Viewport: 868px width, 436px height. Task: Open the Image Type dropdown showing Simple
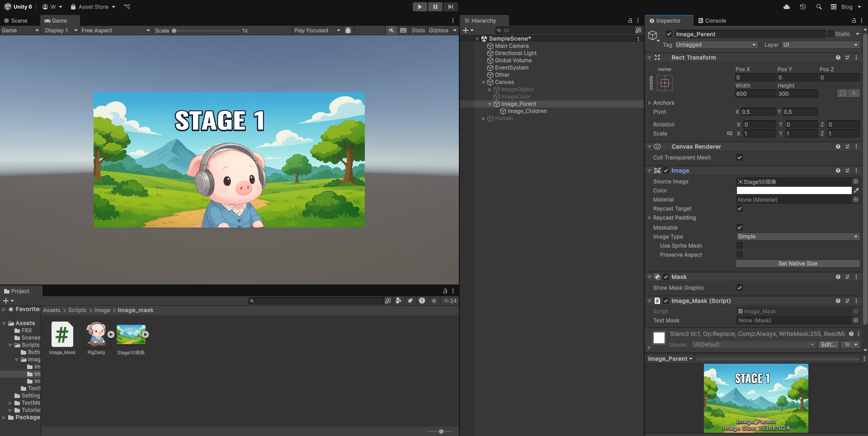click(x=797, y=237)
